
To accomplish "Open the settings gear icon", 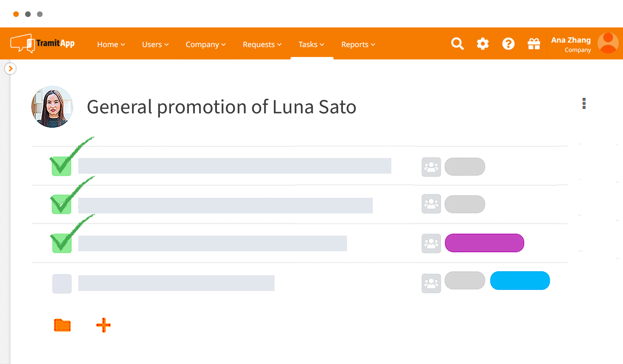I will pos(483,44).
